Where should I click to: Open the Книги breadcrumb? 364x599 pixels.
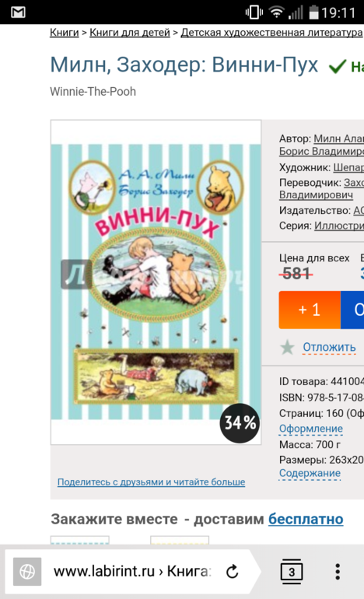[65, 33]
